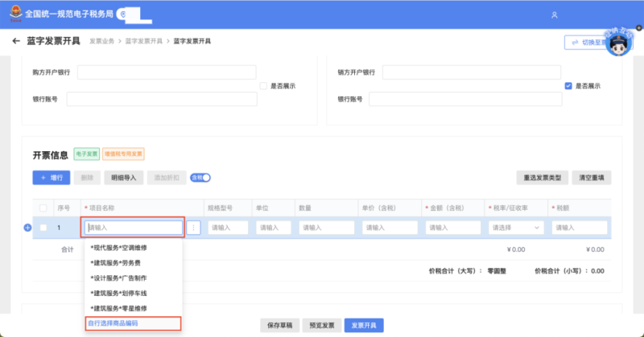
Task: Open the three-dot button beside 项目名称 input
Action: click(194, 228)
